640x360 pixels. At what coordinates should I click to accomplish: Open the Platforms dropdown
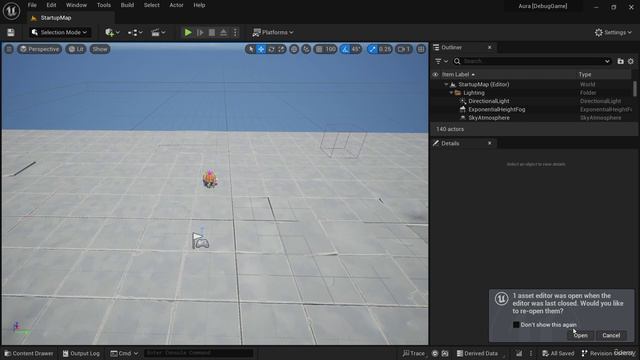click(273, 32)
